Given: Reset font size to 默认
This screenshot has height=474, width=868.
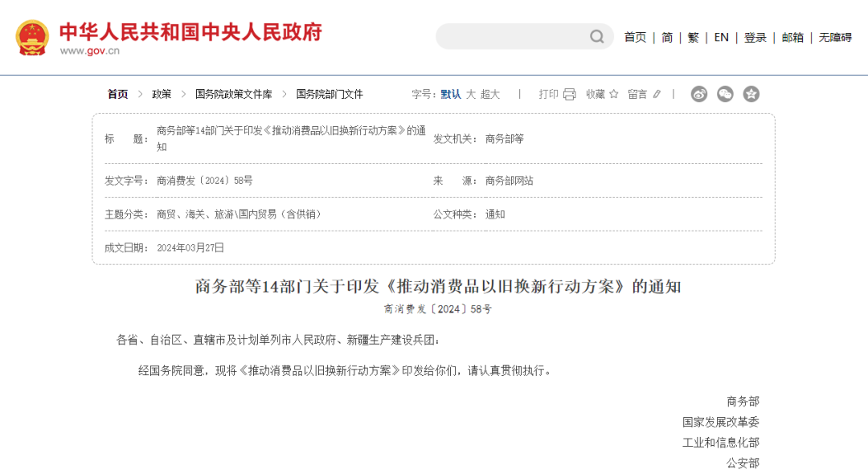Looking at the screenshot, I should pyautogui.click(x=452, y=94).
